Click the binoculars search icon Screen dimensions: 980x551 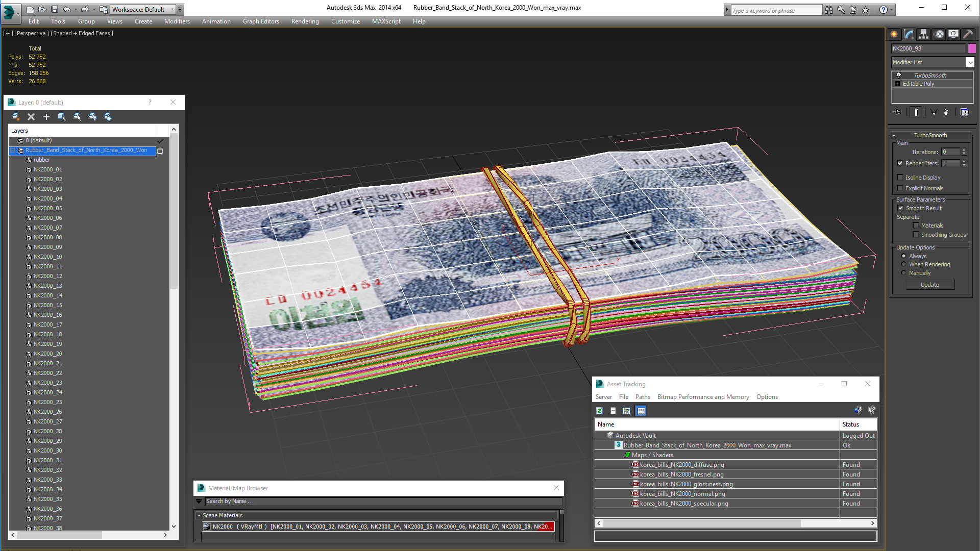[828, 10]
